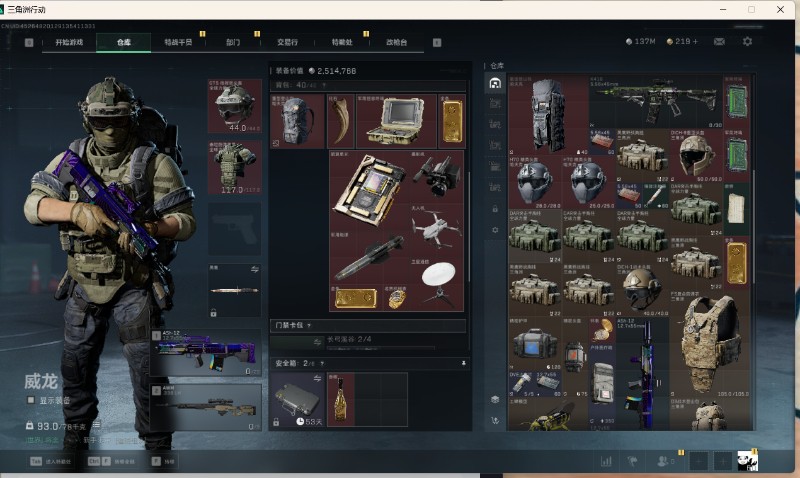Click the swap icon on knife slot
This screenshot has height=478, width=800.
point(255,269)
